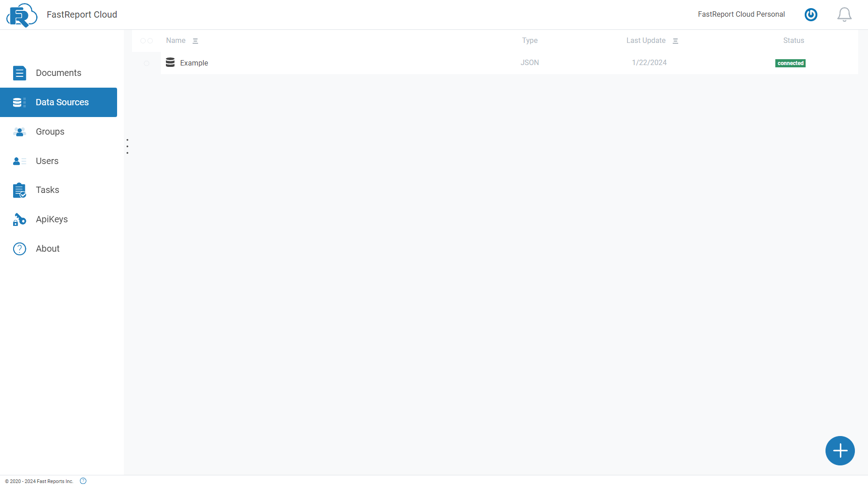Create a new data source with the plus button

tap(840, 450)
